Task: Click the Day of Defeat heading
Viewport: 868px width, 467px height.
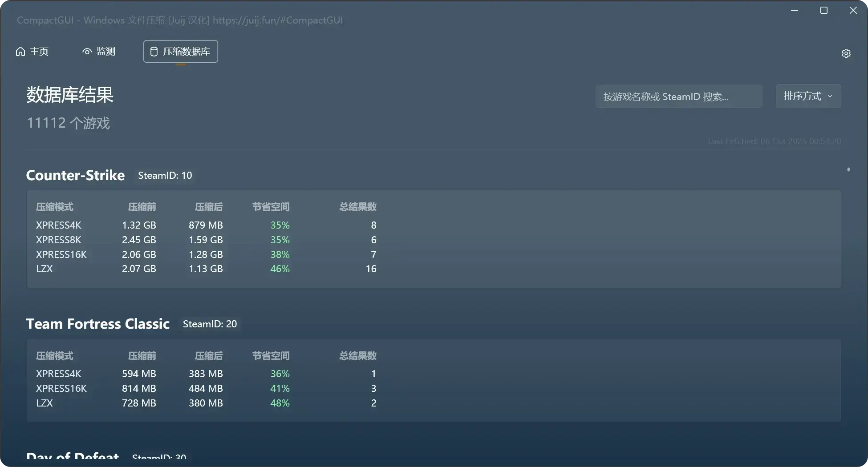Action: click(x=73, y=456)
